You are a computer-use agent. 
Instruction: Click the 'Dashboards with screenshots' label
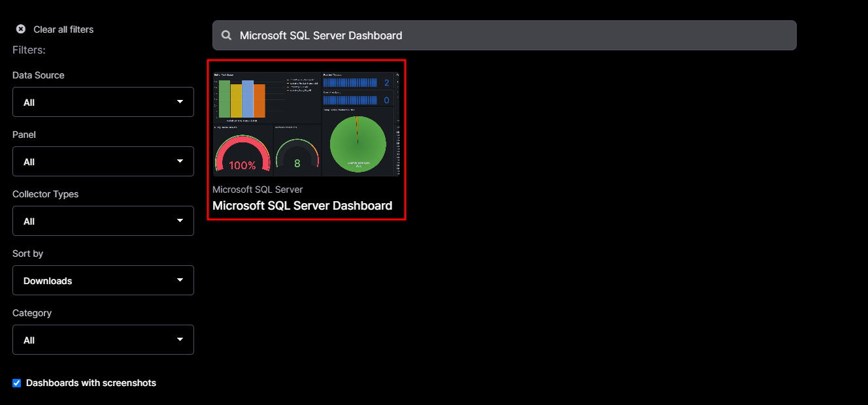point(91,383)
